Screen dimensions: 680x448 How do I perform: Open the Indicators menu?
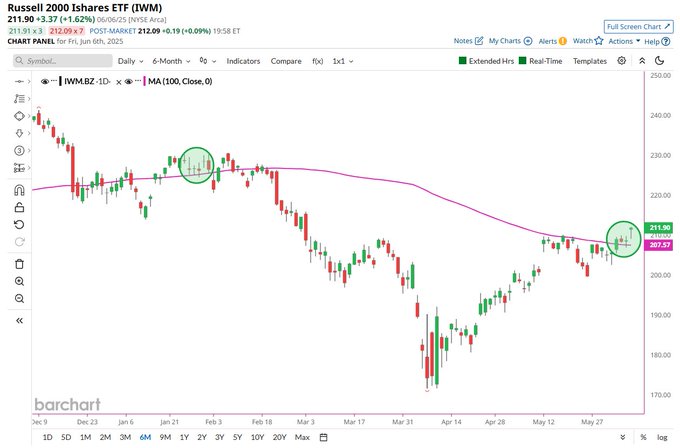point(243,61)
